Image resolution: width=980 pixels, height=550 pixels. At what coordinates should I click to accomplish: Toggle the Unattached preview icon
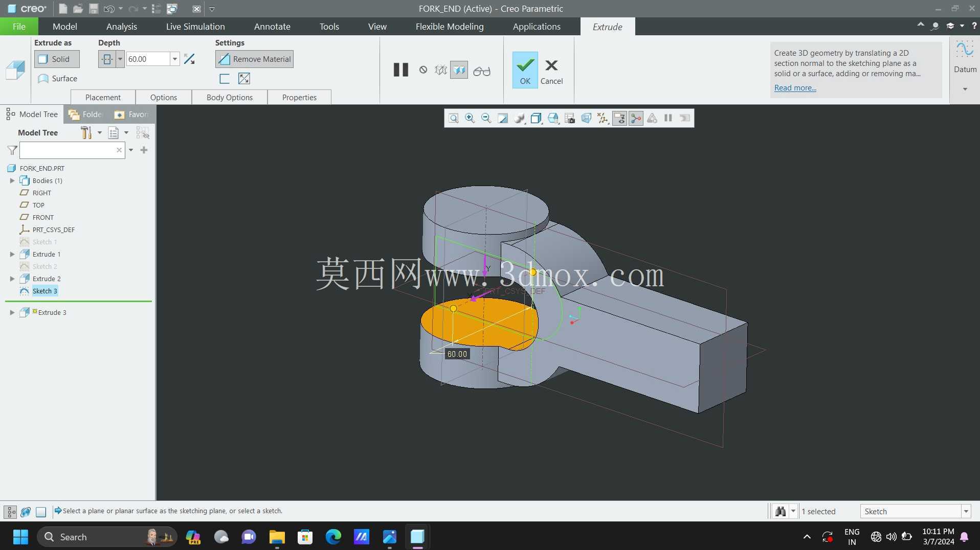tap(441, 70)
